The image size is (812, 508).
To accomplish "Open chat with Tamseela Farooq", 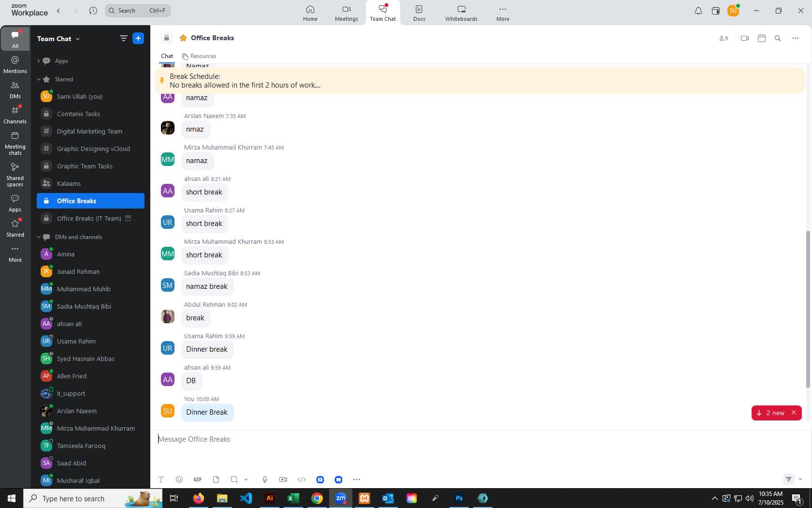I will (90, 446).
